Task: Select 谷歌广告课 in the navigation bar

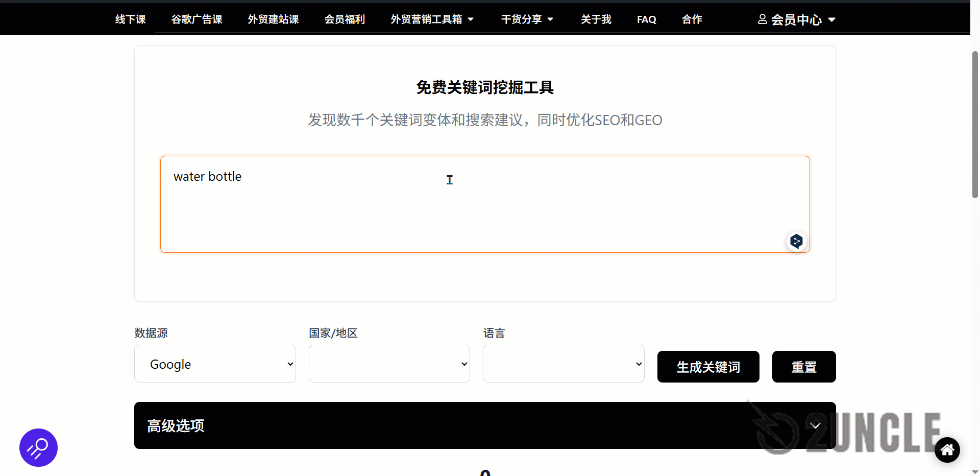Action: (x=197, y=19)
